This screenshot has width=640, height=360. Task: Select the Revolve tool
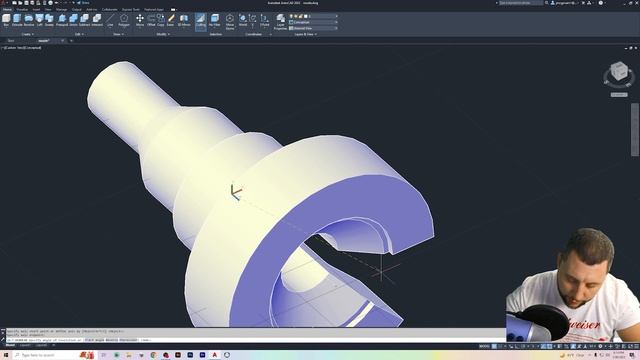pyautogui.click(x=29, y=20)
